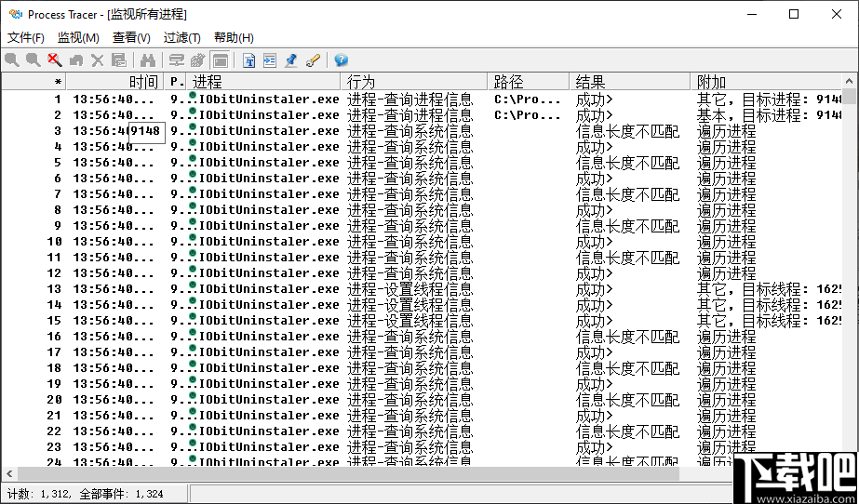The width and height of the screenshot is (859, 504).
Task: Maximize the Process Tracer window
Action: [x=793, y=15]
